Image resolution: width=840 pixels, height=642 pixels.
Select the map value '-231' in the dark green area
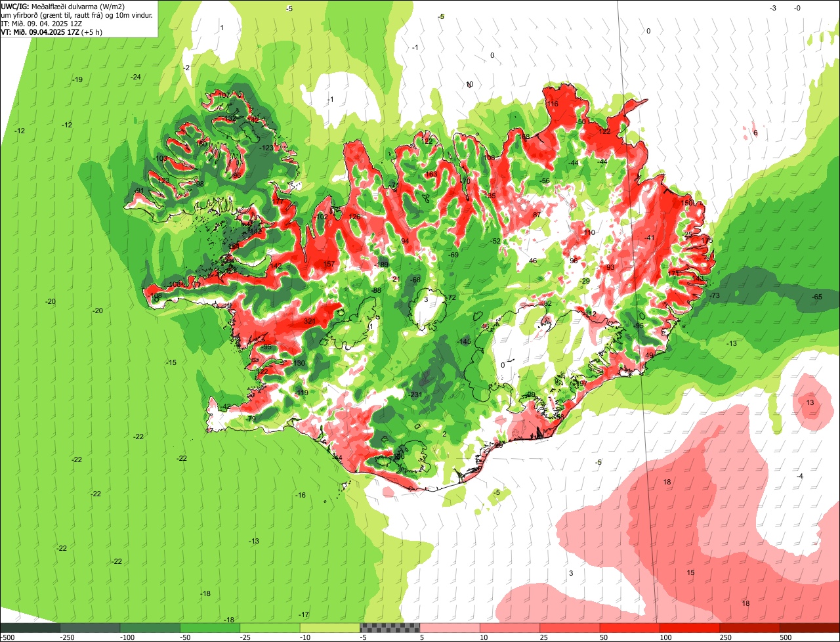[x=415, y=395]
